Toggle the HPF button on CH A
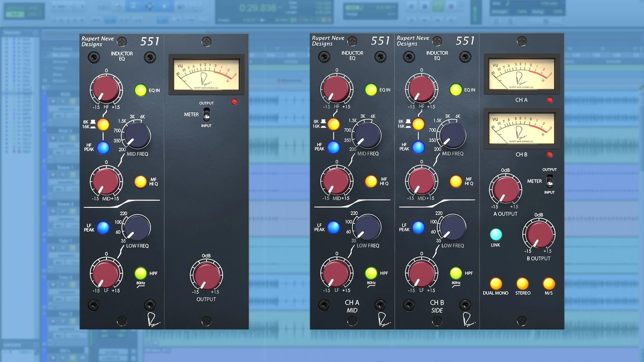This screenshot has width=644, height=362. tap(371, 273)
